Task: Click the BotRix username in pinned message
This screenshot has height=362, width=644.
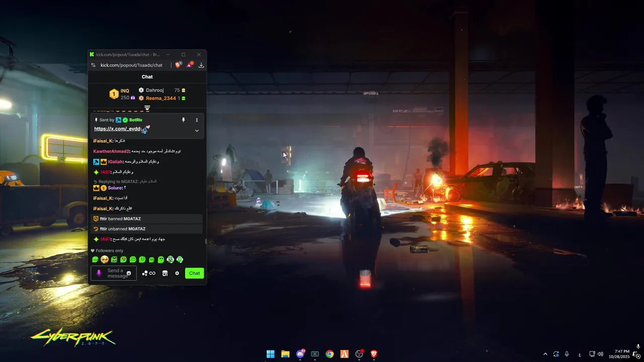Action: click(136, 120)
